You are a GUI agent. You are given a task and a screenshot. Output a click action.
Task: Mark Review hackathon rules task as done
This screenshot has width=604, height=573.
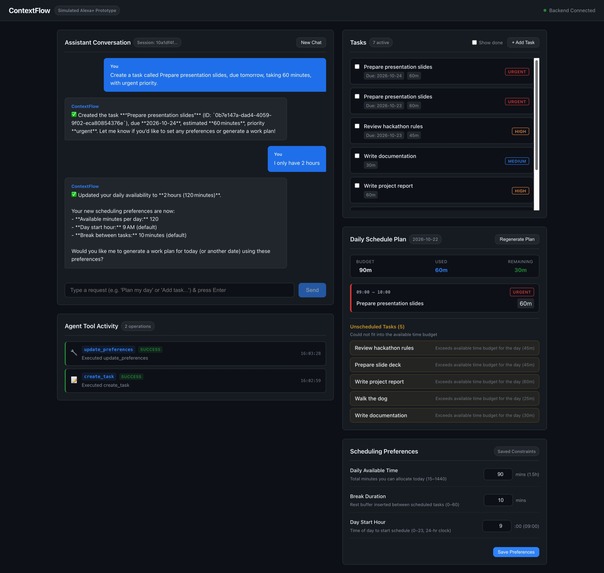click(x=357, y=126)
